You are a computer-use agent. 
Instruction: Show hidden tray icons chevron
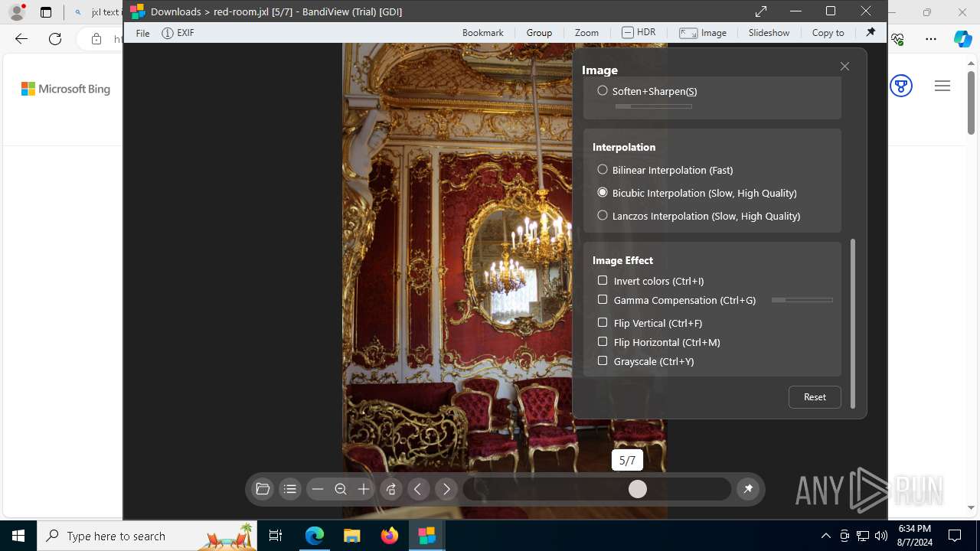pos(825,536)
